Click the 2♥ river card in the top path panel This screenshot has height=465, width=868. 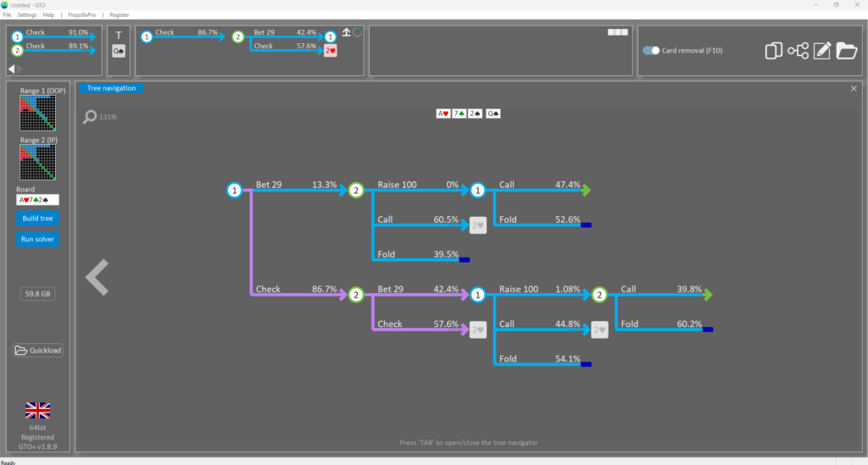(331, 51)
